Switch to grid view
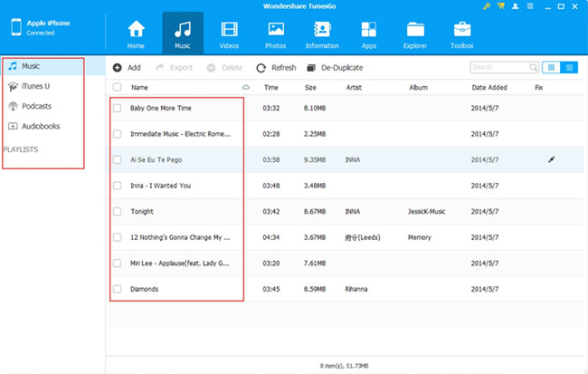 pyautogui.click(x=551, y=67)
